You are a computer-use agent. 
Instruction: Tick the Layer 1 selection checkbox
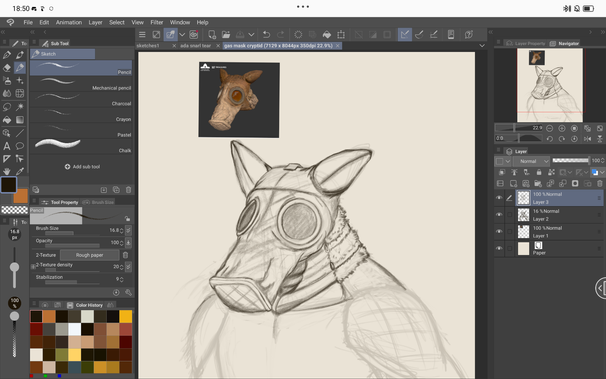pos(509,232)
